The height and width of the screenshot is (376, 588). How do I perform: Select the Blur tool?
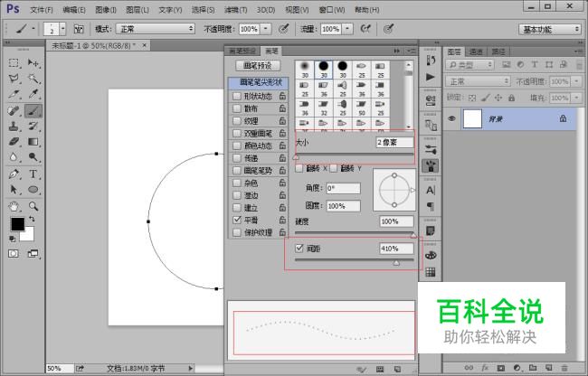(14, 157)
